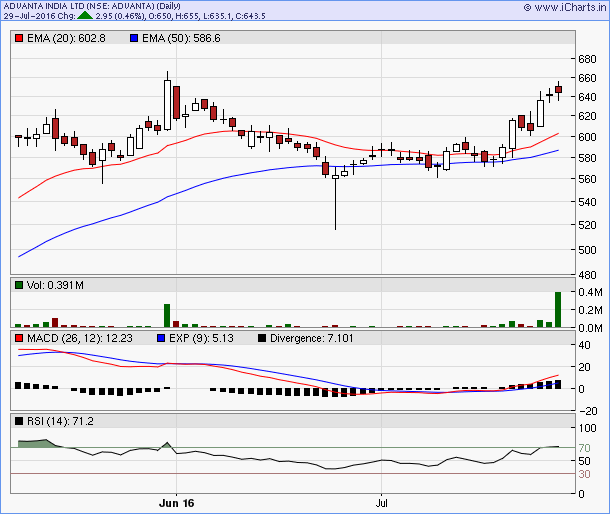Image resolution: width=610 pixels, height=514 pixels.
Task: Click the 660 price axis label
Action: [587, 78]
